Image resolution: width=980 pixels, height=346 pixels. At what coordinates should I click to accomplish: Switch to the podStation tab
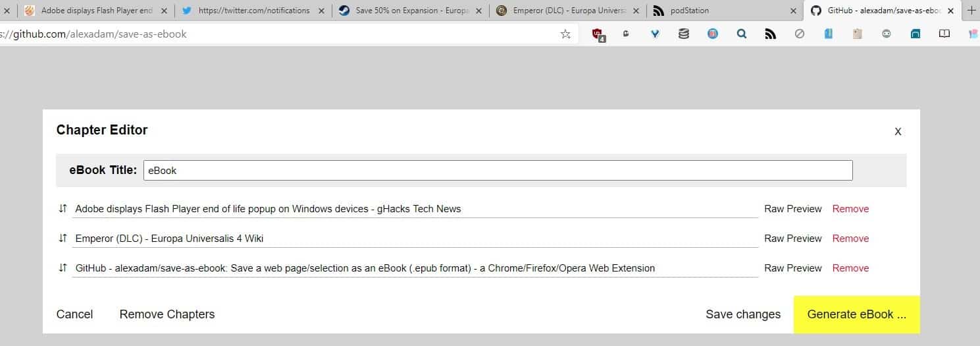coord(717,11)
